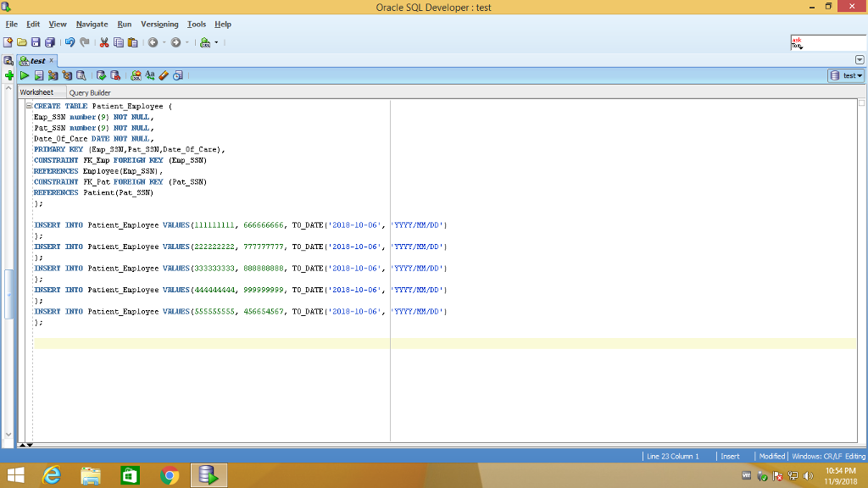Viewport: 868px width, 488px height.
Task: Click the left panel scrollbar thumb
Action: [8, 294]
